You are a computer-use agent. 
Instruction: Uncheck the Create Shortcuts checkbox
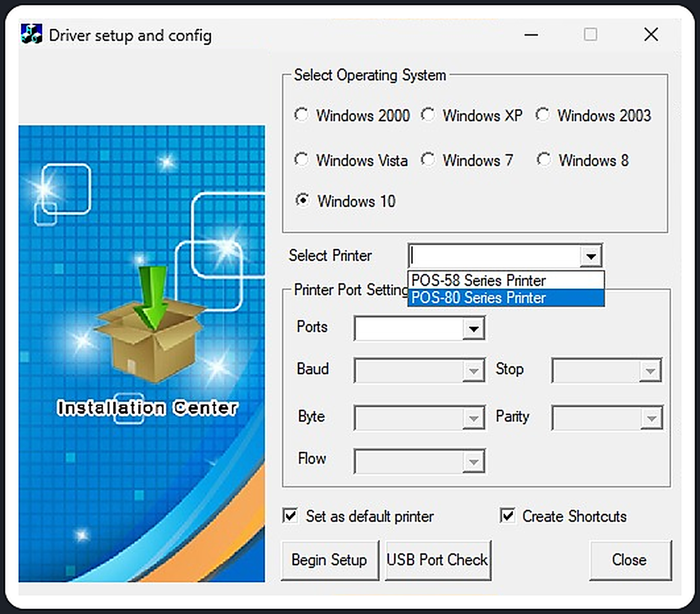[x=507, y=516]
